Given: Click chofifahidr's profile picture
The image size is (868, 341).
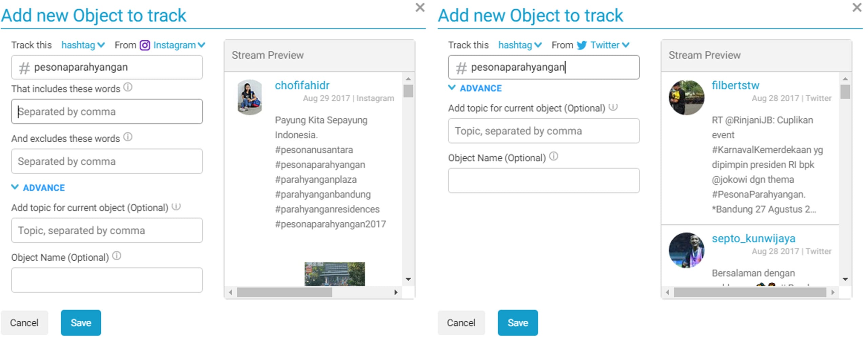Looking at the screenshot, I should [x=250, y=97].
